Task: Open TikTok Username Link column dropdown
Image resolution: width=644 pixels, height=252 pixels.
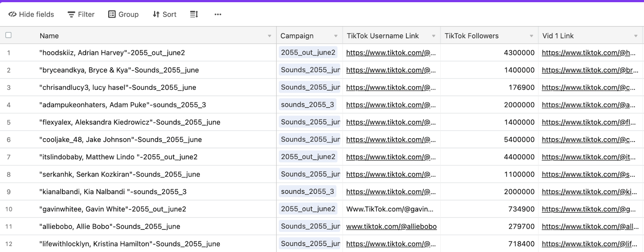Action: 433,36
